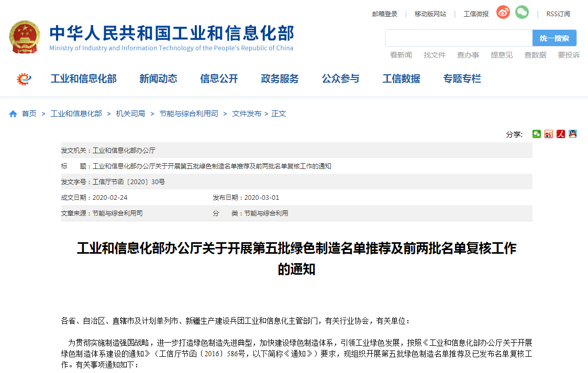The height and width of the screenshot is (373, 588).
Task: Open the 信息公开 menu
Action: [x=219, y=79]
